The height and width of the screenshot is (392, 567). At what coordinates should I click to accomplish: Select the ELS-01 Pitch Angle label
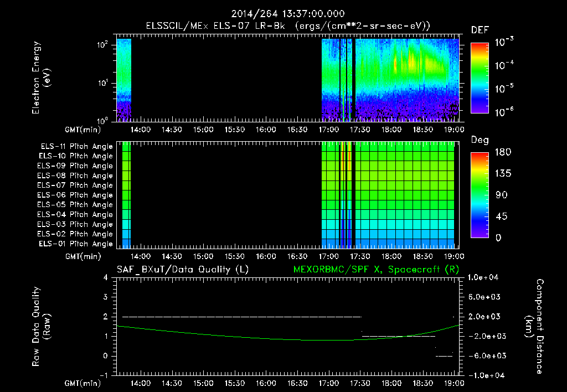[76, 244]
